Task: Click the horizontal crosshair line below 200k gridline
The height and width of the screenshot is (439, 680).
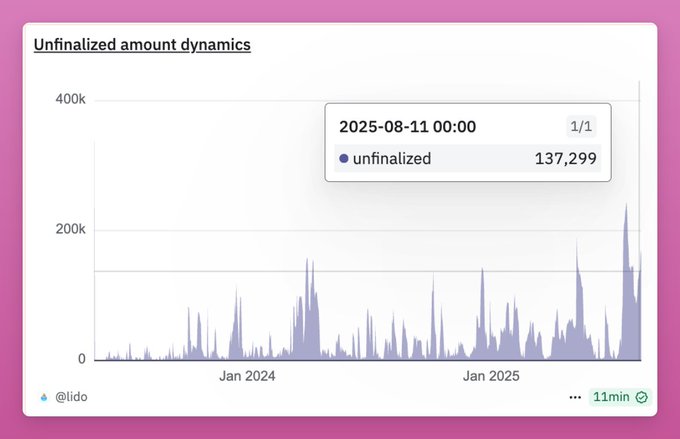Action: click(367, 272)
